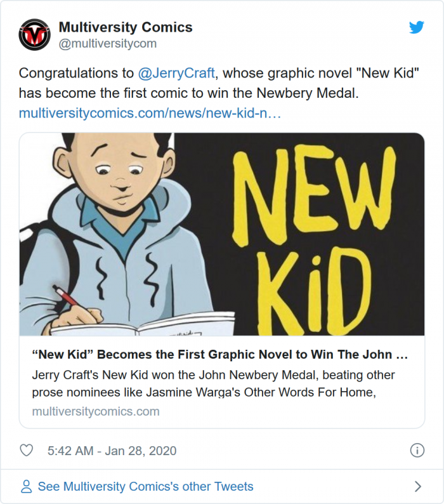The image size is (444, 504).
Task: Open the 5:42 AM - Jan 28, 2020 timestamp
Action: pos(112,451)
